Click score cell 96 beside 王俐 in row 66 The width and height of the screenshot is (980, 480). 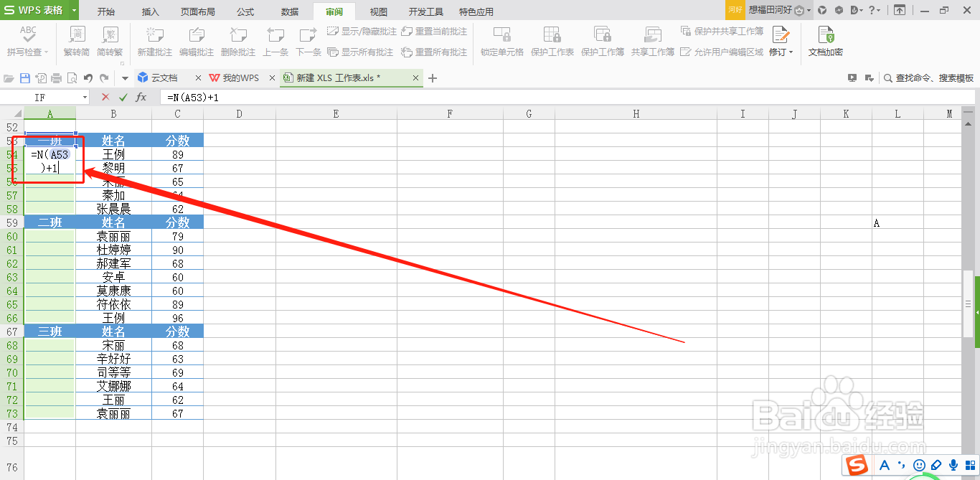(177, 318)
